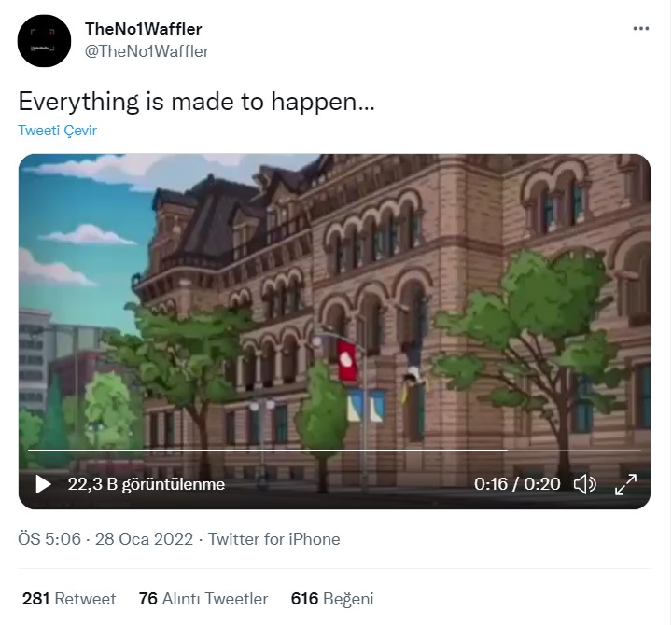Image resolution: width=672 pixels, height=625 pixels.
Task: Open TheNo1Waffler profile avatar
Action: click(x=44, y=41)
